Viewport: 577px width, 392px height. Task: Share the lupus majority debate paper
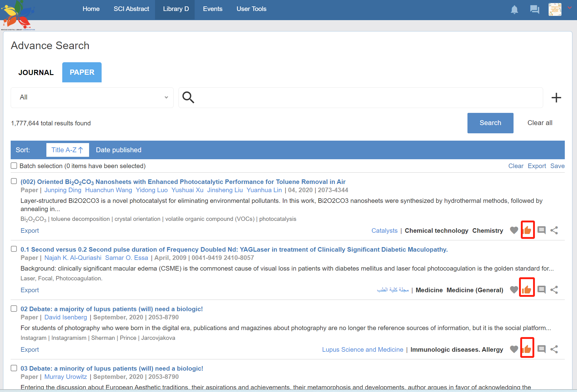pos(554,349)
